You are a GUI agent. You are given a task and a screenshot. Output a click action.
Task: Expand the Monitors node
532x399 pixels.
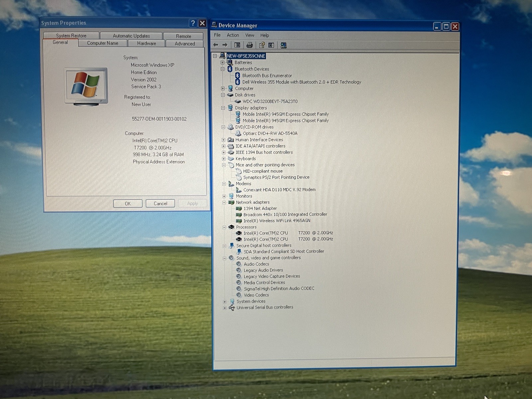(224, 196)
